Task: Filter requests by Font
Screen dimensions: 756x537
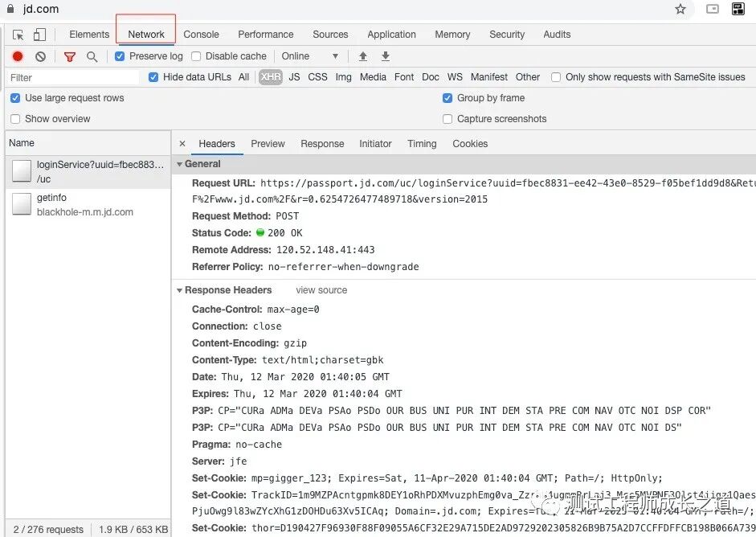Action: click(404, 77)
